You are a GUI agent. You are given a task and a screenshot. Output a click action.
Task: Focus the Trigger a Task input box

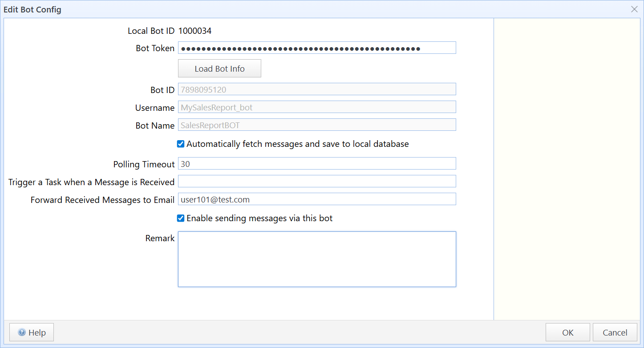[x=317, y=182]
